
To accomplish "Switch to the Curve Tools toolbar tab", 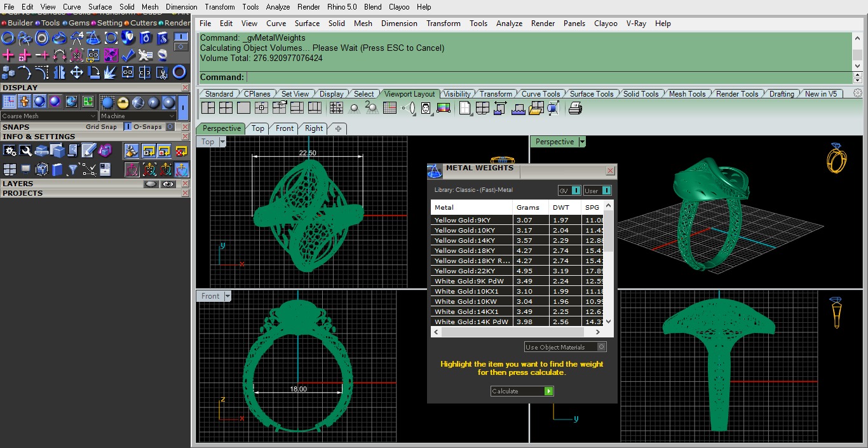I will point(541,93).
